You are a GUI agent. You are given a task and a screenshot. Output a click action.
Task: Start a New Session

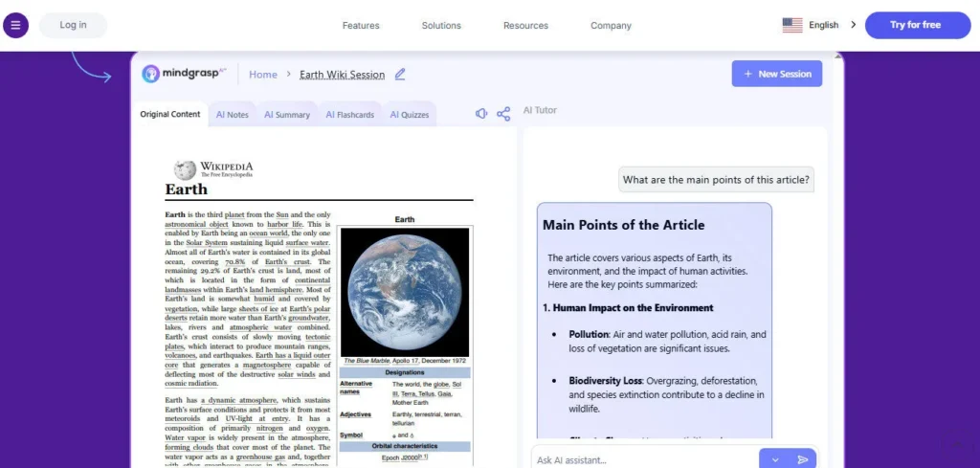coord(776,74)
